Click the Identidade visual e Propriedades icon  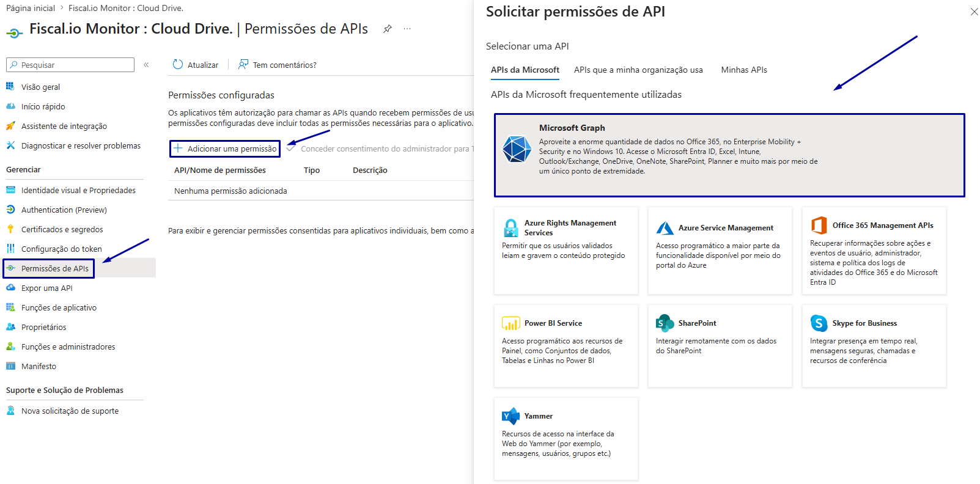pos(10,190)
